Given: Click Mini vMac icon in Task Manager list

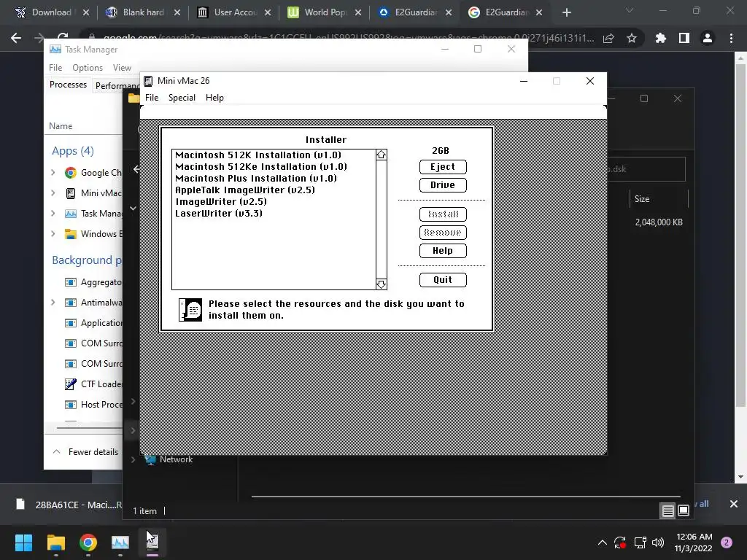Looking at the screenshot, I should (x=71, y=192).
